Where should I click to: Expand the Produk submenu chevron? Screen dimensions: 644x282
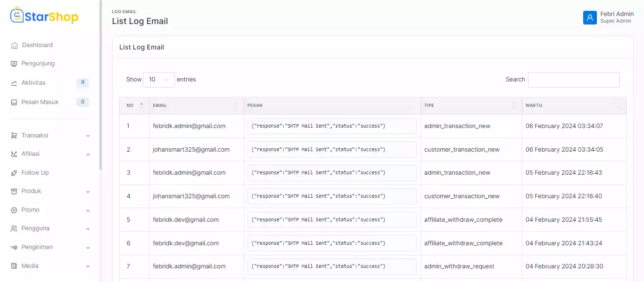click(88, 192)
